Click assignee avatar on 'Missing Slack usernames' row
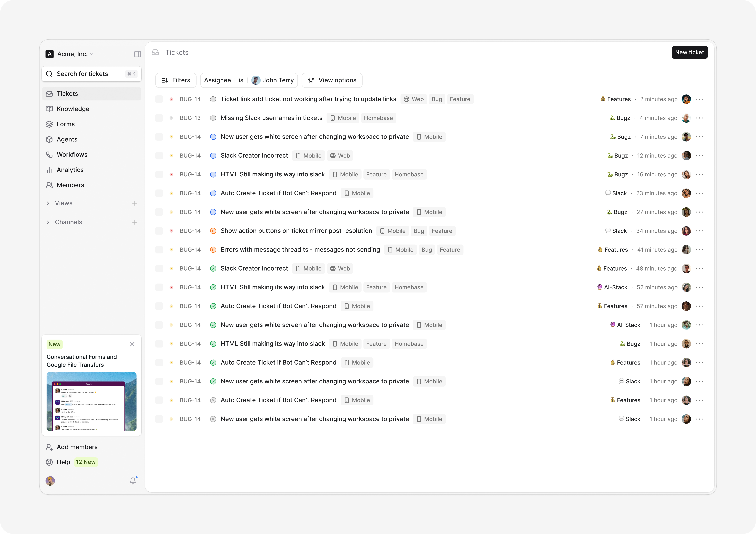Image resolution: width=756 pixels, height=534 pixels. pos(686,118)
